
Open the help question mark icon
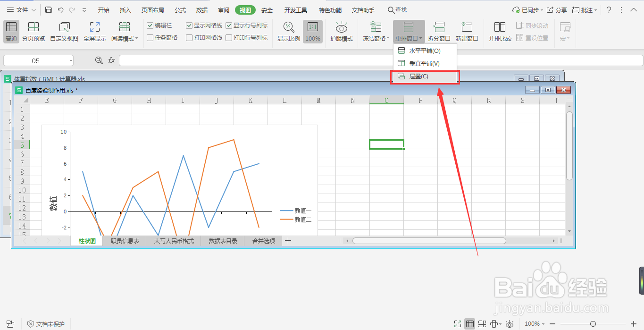coord(609,10)
